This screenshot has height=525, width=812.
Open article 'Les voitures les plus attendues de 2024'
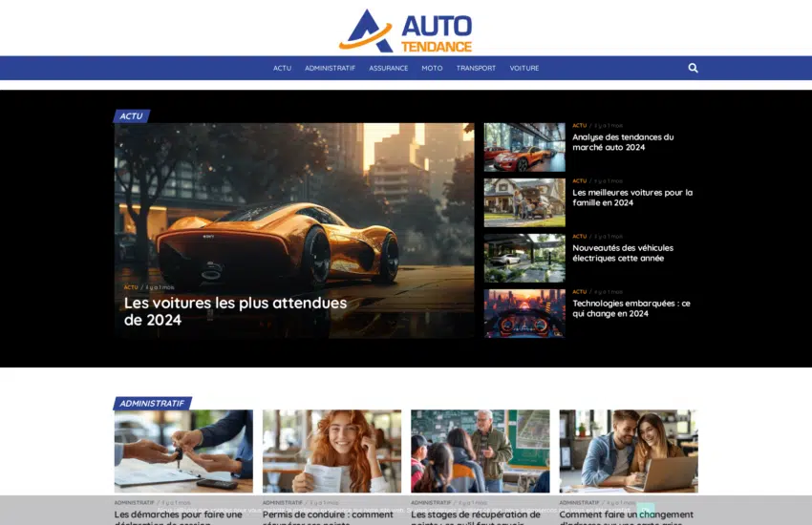click(235, 311)
